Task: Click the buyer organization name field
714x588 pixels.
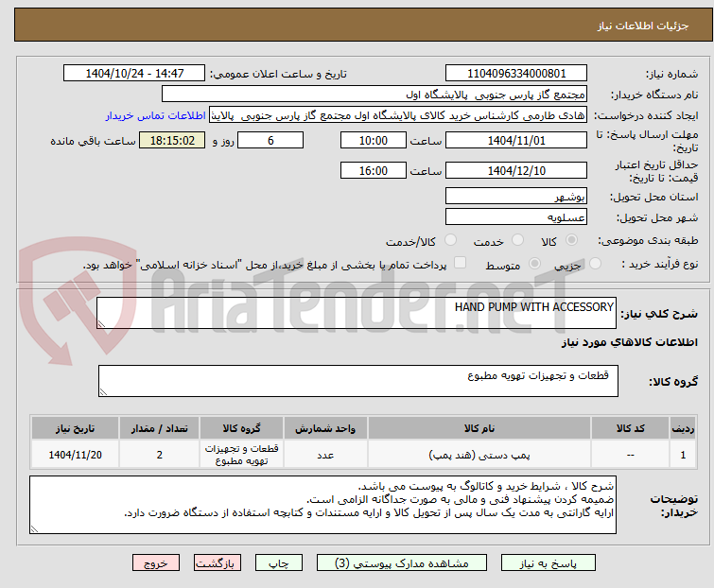Action: (374, 95)
